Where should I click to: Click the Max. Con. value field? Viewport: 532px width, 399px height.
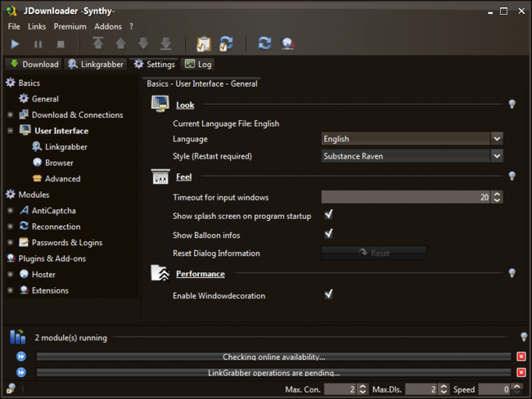tap(340, 389)
